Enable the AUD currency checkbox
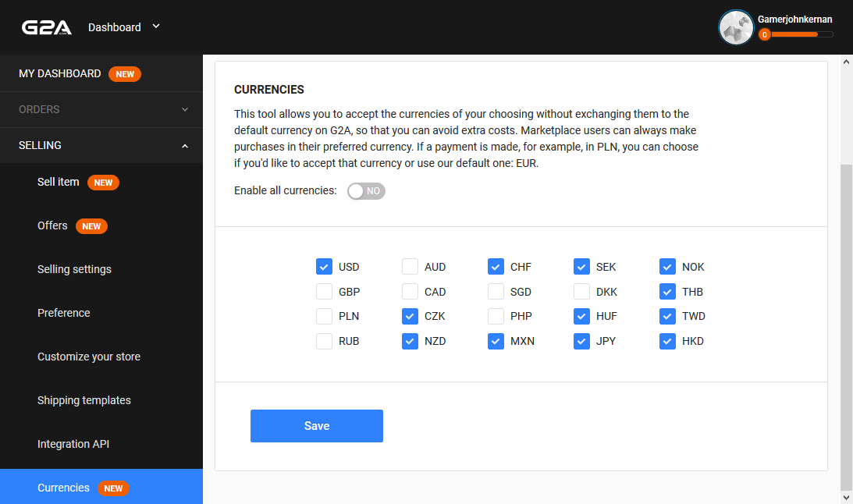Image resolution: width=853 pixels, height=504 pixels. click(x=410, y=267)
